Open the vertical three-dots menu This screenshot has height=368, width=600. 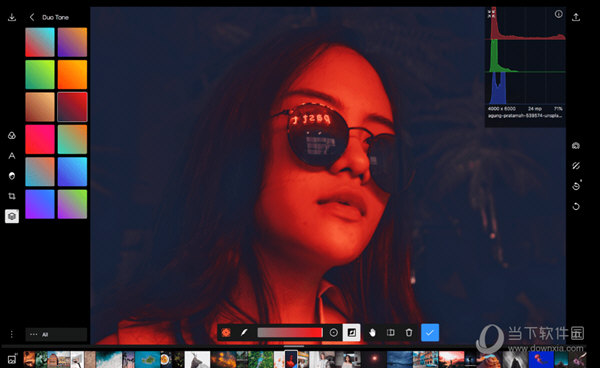pyautogui.click(x=12, y=334)
